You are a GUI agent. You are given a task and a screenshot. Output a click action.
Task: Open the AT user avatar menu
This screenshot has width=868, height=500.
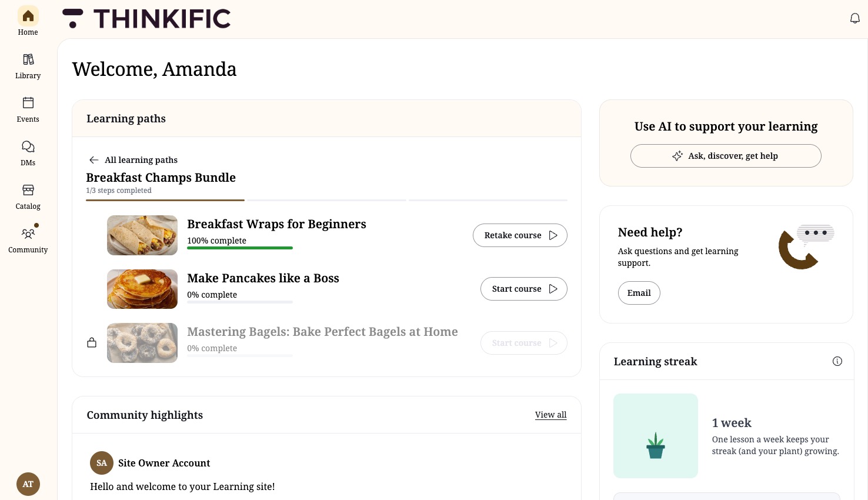click(x=28, y=484)
